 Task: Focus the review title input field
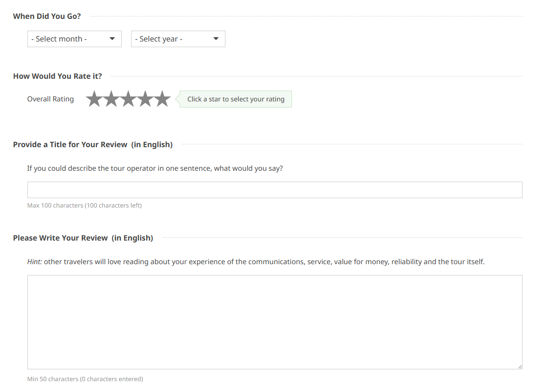(274, 190)
